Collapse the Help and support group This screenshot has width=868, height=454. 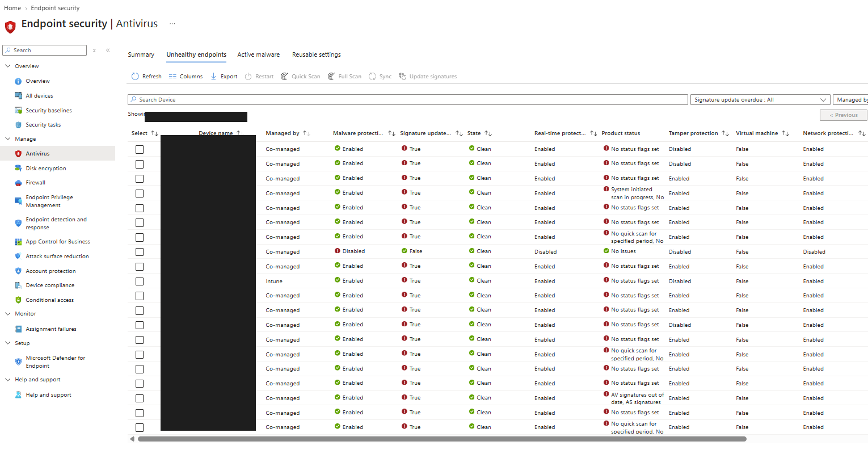tap(8, 380)
